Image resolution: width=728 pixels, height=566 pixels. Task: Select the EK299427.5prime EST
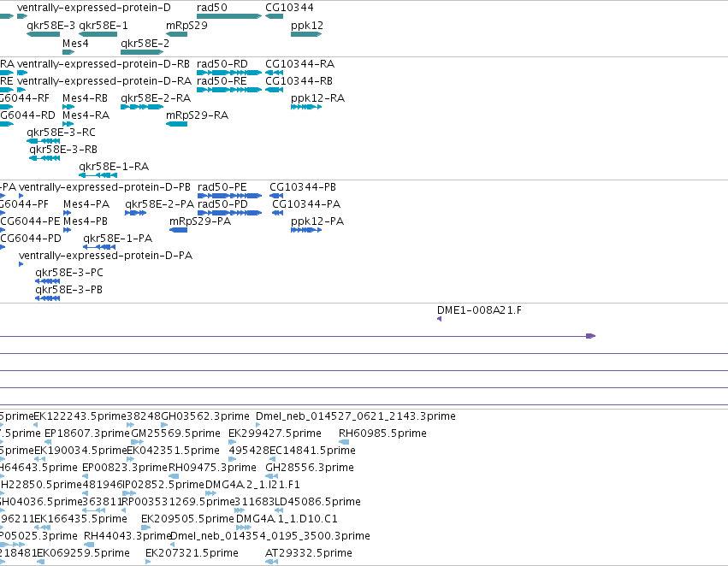(232, 442)
